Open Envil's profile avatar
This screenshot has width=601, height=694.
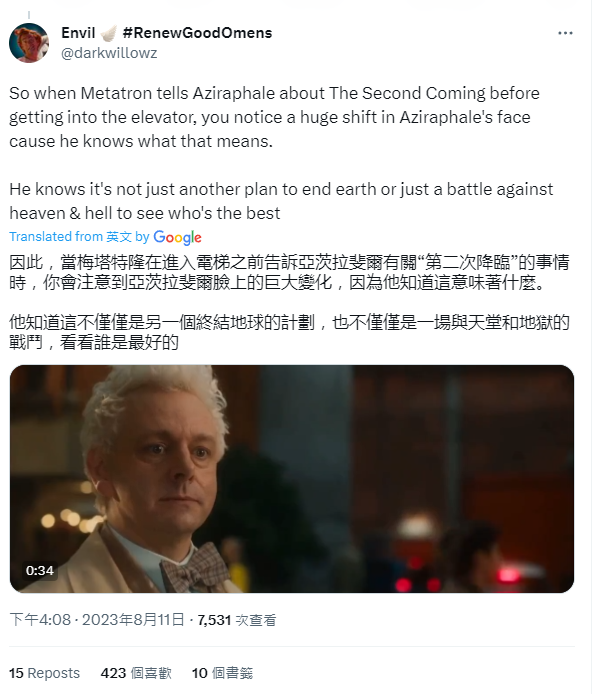[x=29, y=43]
